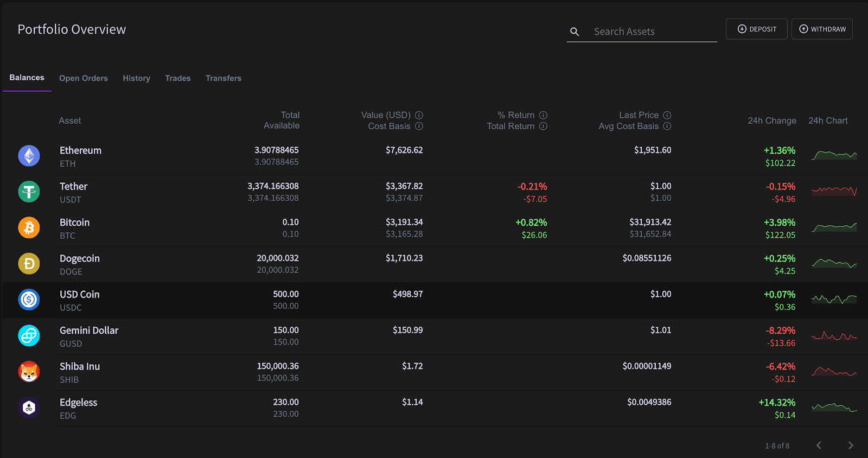Click the % Return column header
This screenshot has height=458, width=868.
pyautogui.click(x=516, y=115)
